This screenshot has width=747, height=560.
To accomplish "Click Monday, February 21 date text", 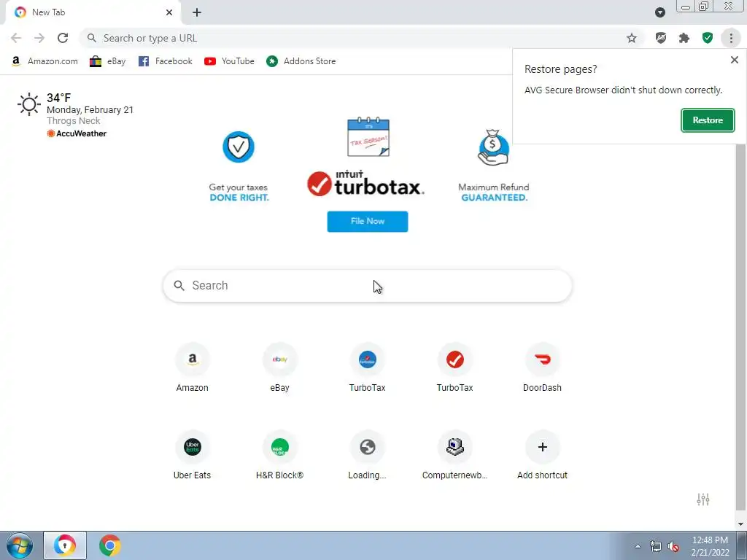I will (90, 110).
